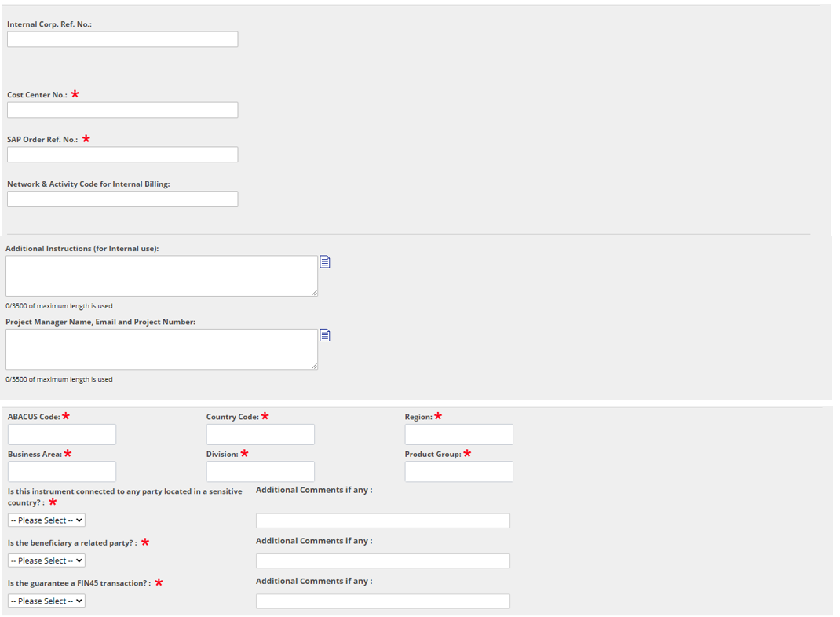The image size is (840, 617).
Task: Focus the sensitive country Additional Comments field
Action: point(383,520)
